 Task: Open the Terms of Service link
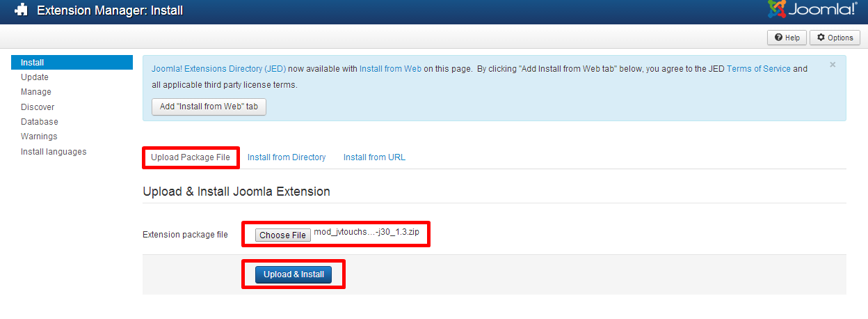[758, 69]
